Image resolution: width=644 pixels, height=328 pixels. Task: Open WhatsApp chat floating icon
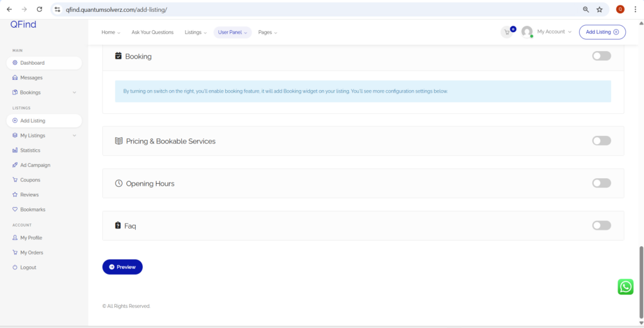[x=625, y=287]
